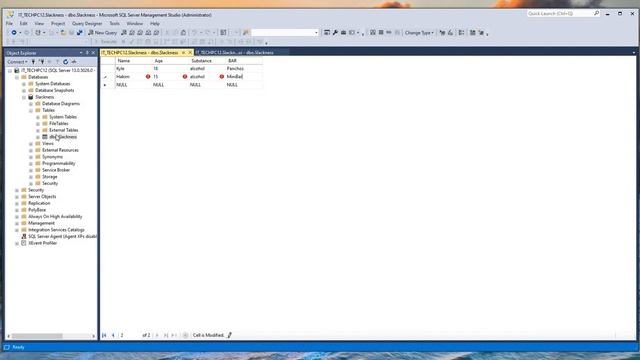The width and height of the screenshot is (640, 360).
Task: Select the Synonyms folder
Action: click(x=52, y=157)
